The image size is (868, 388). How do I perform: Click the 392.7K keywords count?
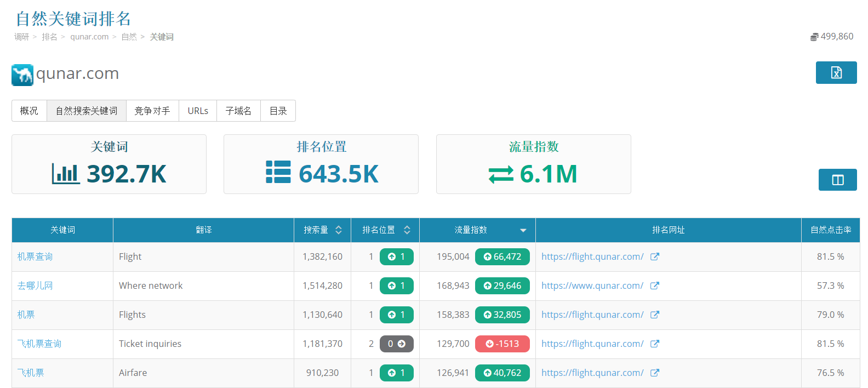coord(127,174)
